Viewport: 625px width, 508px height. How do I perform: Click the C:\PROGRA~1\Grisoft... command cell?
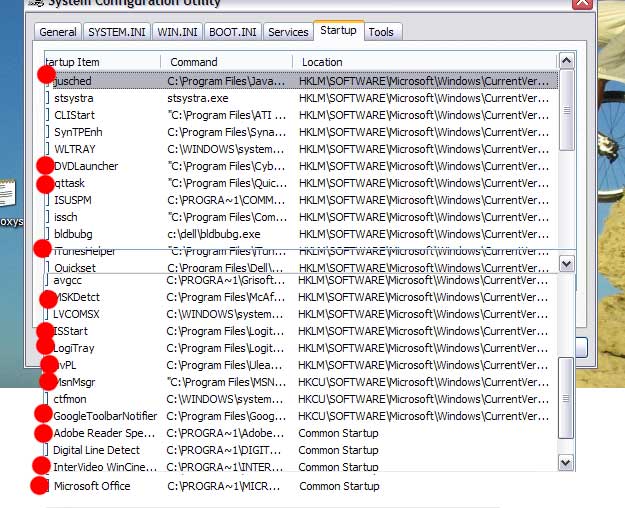click(226, 280)
